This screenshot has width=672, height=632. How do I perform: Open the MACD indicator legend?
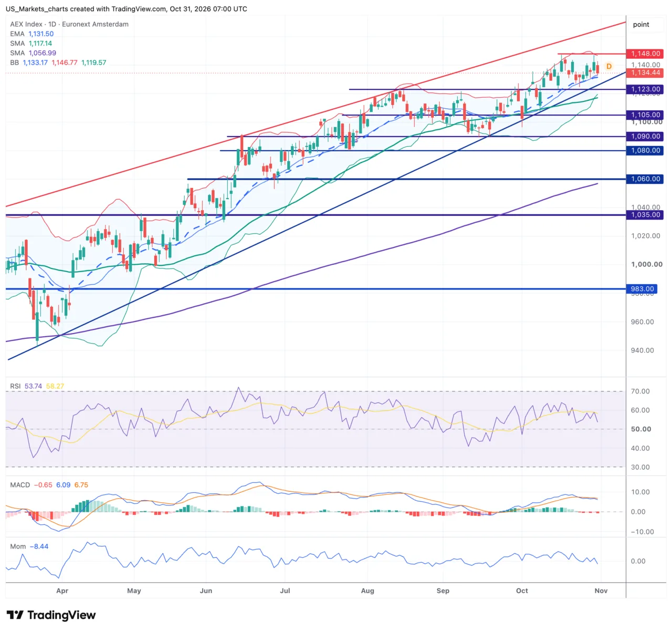coord(49,485)
